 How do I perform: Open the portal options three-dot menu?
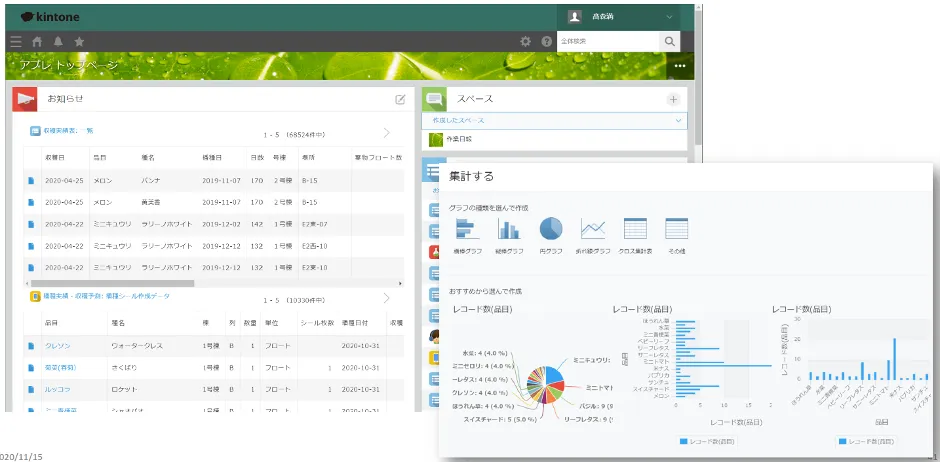tap(680, 66)
